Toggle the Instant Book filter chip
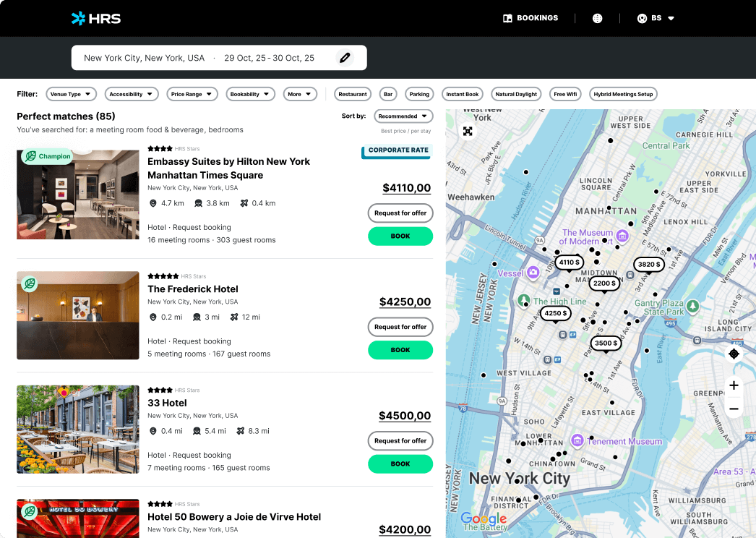The image size is (756, 538). (x=462, y=94)
